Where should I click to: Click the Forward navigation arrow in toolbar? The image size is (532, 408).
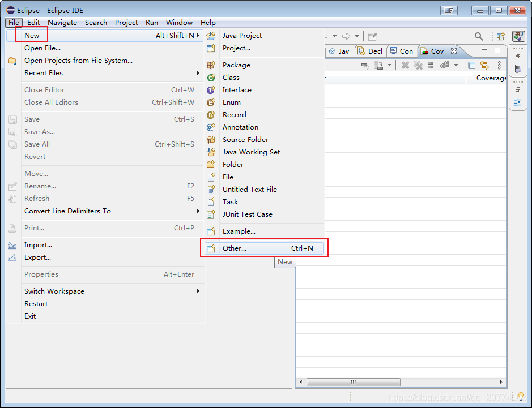[x=346, y=36]
